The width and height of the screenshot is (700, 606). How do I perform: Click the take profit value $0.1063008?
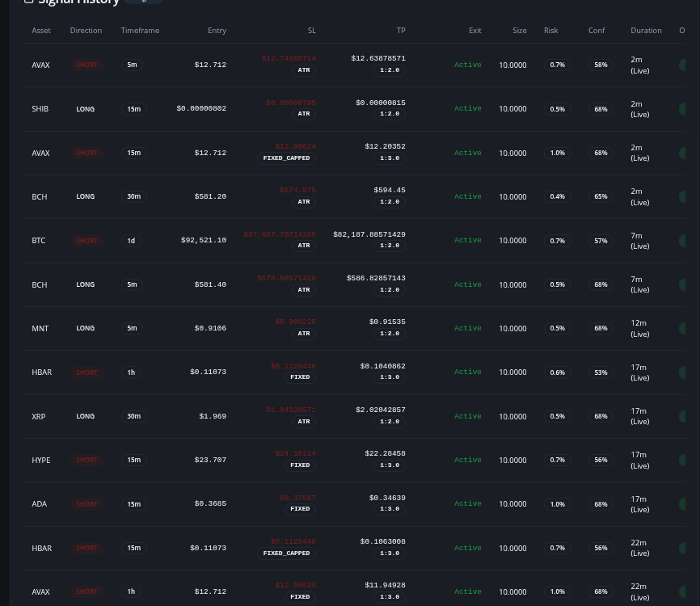pos(382,541)
